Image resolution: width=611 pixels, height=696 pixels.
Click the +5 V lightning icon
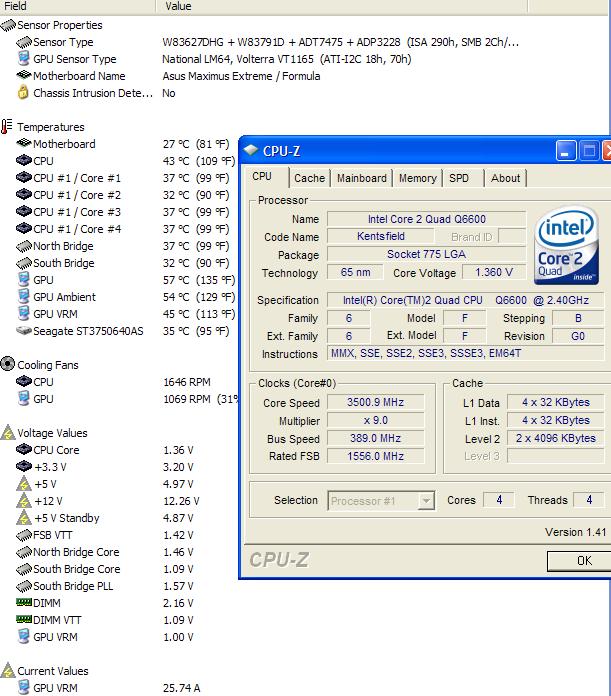(24, 483)
